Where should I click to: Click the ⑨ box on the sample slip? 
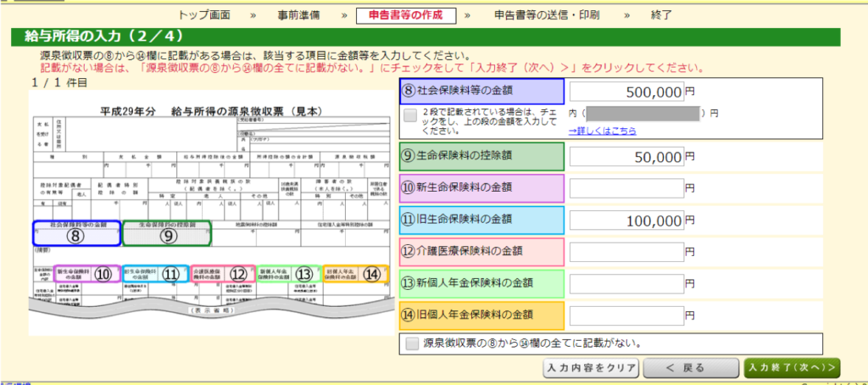pos(167,233)
